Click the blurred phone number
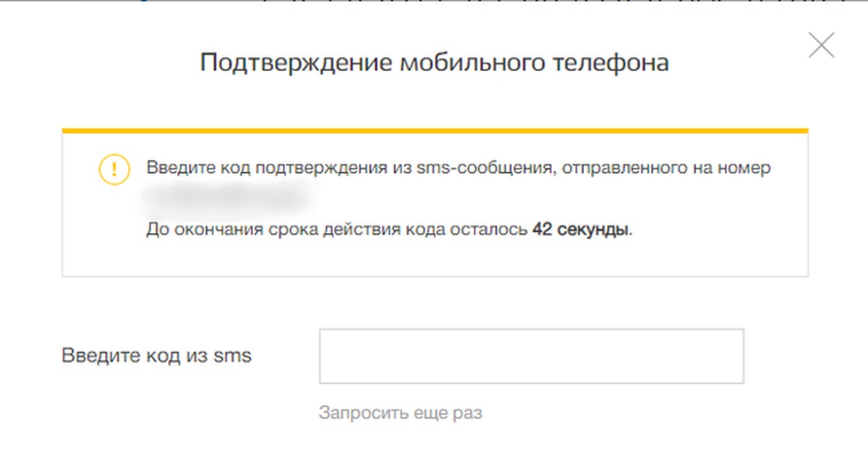This screenshot has width=868, height=454. (224, 197)
